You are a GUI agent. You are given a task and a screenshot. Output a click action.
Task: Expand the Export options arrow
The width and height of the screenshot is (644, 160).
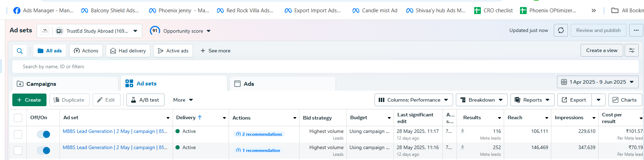pos(599,100)
